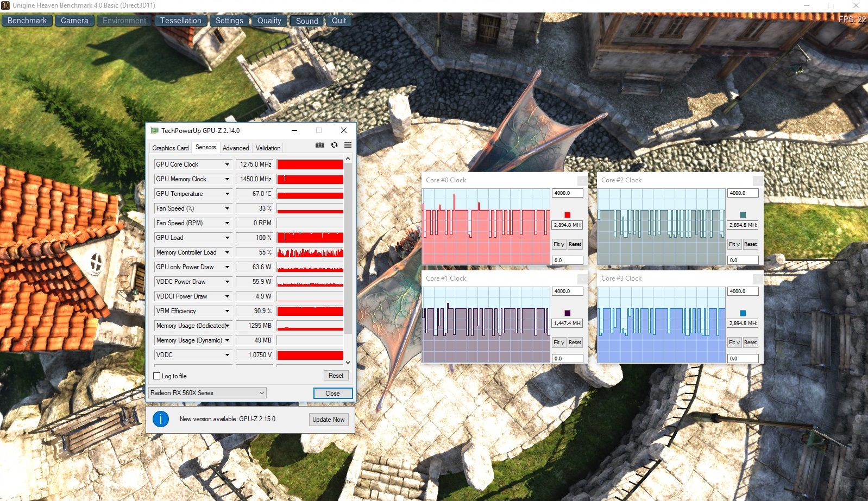Close the Core #0 Clock graph panel
The width and height of the screenshot is (868, 501).
click(582, 180)
